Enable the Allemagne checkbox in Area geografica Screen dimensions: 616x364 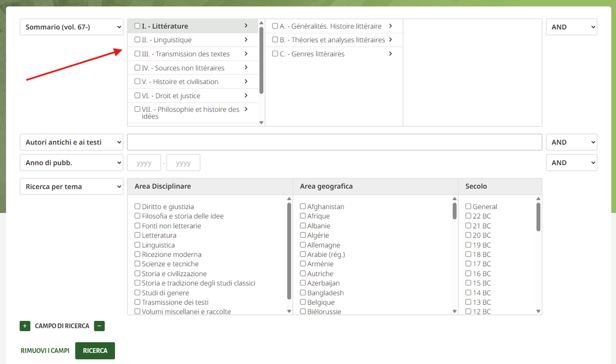click(x=303, y=245)
